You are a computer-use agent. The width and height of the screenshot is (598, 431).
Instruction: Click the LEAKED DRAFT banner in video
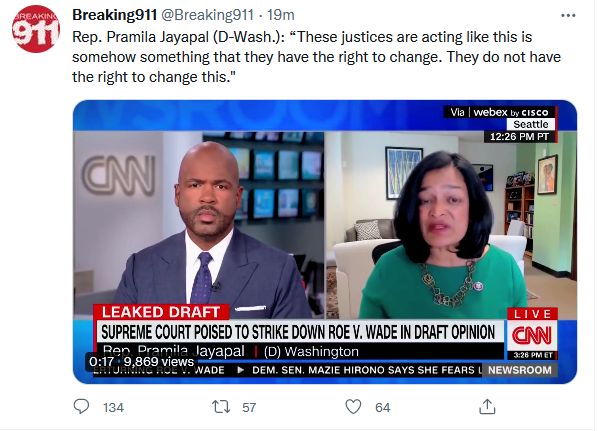[161, 312]
